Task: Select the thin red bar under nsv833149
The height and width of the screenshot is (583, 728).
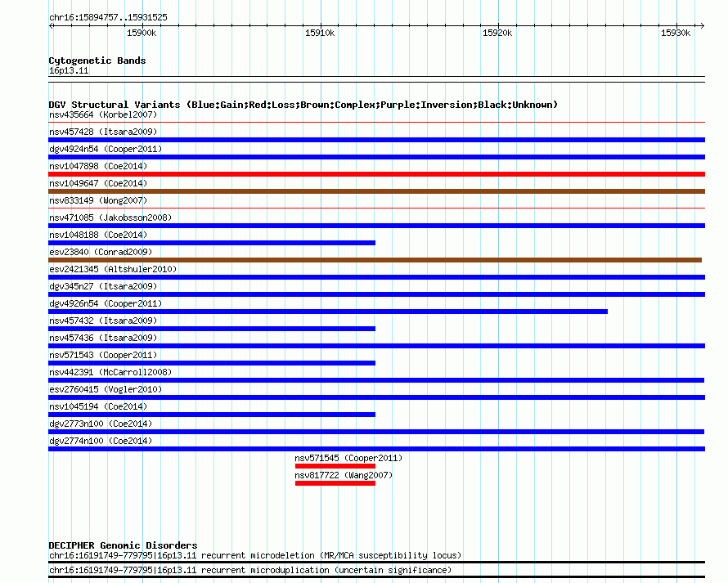Action: (376, 209)
